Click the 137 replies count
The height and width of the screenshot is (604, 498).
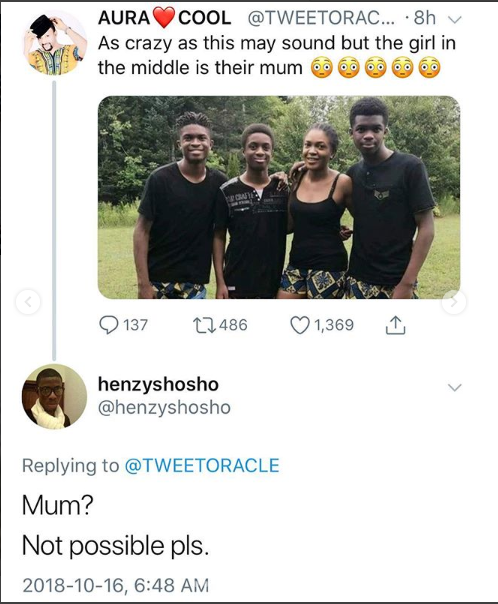coord(135,325)
